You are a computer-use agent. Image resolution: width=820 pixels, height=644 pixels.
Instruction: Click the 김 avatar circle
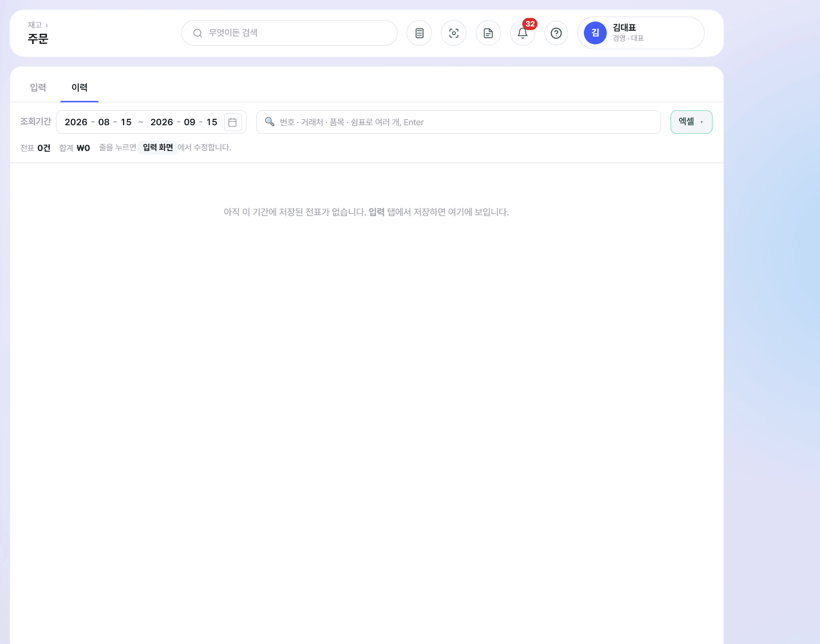pyautogui.click(x=595, y=33)
